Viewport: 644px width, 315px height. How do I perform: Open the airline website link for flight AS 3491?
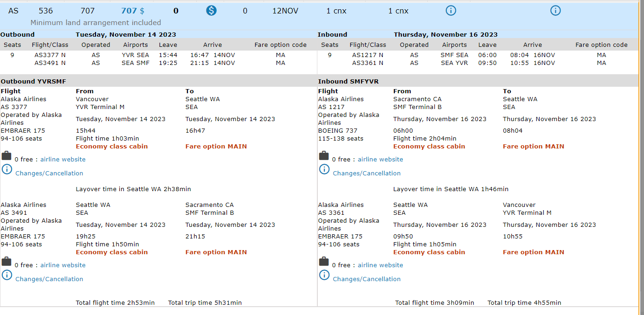coord(63,265)
